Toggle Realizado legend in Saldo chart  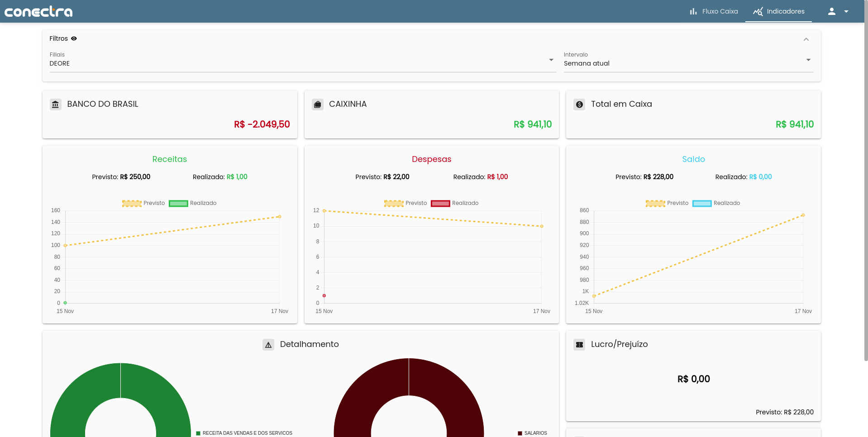click(716, 203)
